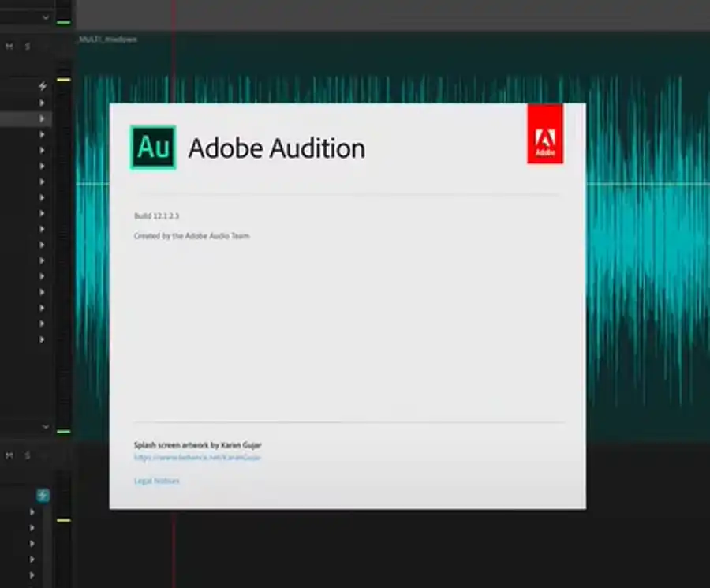Open the first effect slot arrow under upper power icon
Screen dimensions: 710x588
pyautogui.click(x=42, y=103)
